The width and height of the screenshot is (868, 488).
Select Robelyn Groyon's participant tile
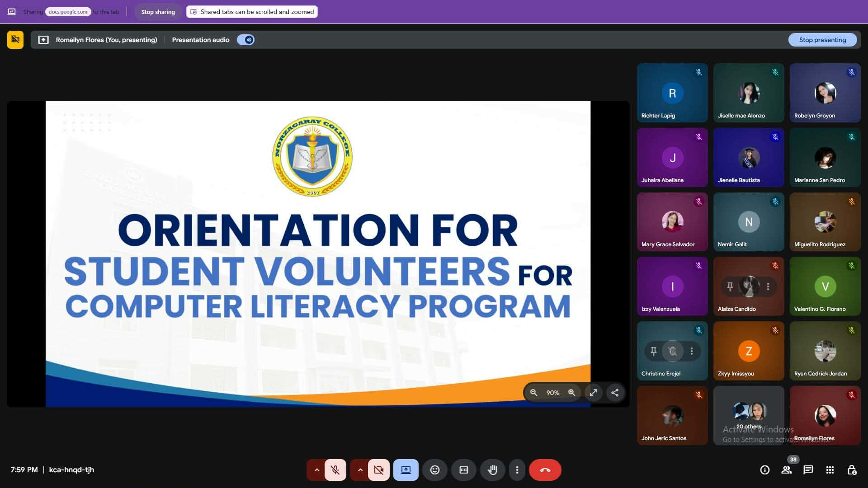point(825,93)
